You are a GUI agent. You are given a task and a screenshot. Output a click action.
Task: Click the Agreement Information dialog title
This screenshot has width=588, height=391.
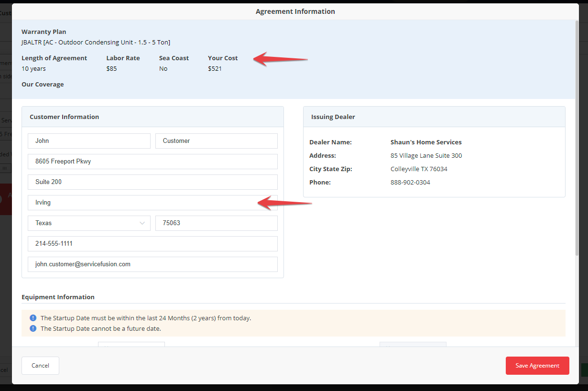[295, 11]
